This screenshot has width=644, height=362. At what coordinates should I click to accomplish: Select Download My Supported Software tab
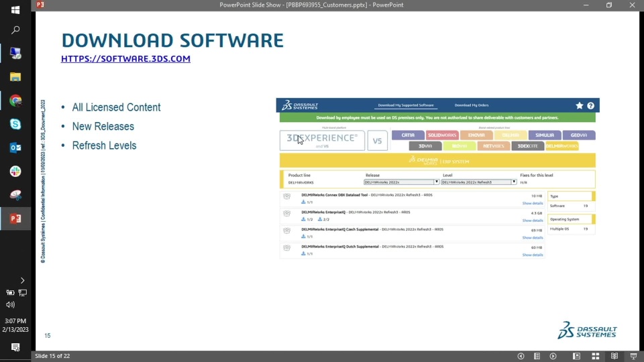405,105
